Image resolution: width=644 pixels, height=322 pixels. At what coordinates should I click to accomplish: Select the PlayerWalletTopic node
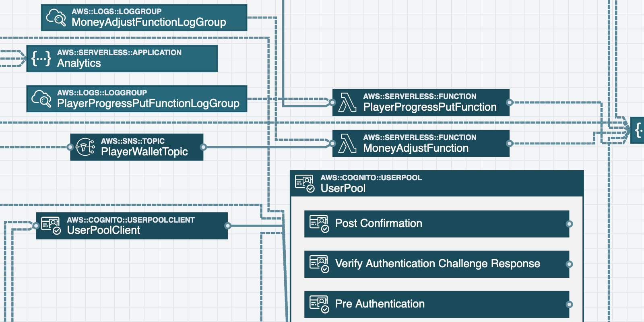(137, 147)
